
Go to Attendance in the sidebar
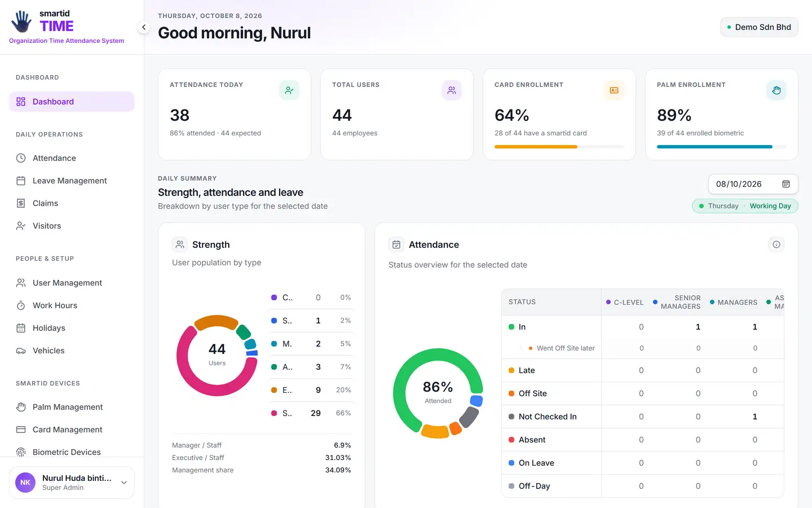pos(72,158)
